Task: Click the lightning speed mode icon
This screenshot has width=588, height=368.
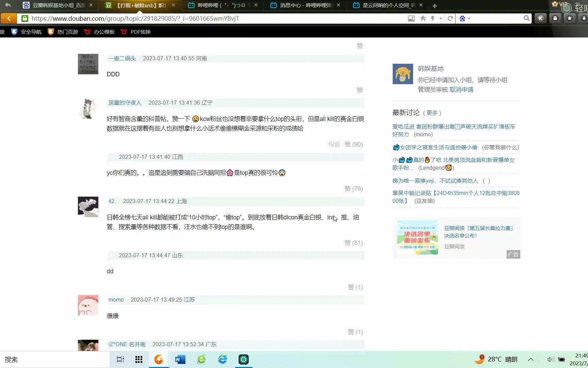Action: click(433, 18)
